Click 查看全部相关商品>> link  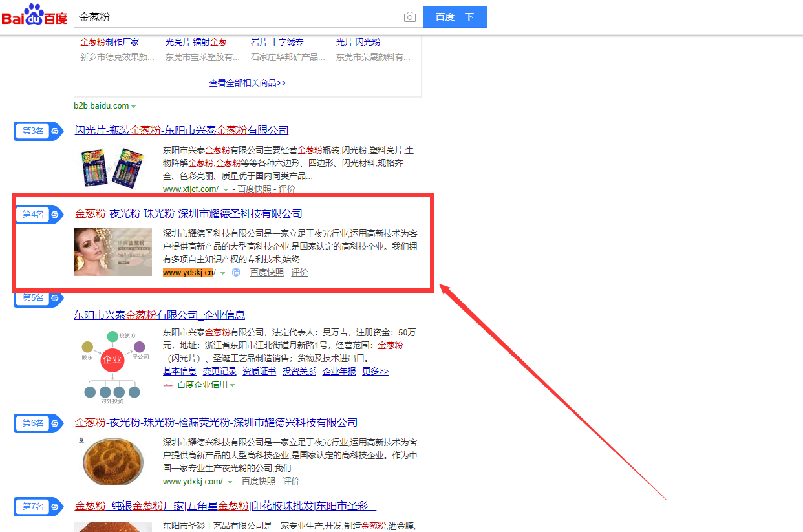point(248,83)
